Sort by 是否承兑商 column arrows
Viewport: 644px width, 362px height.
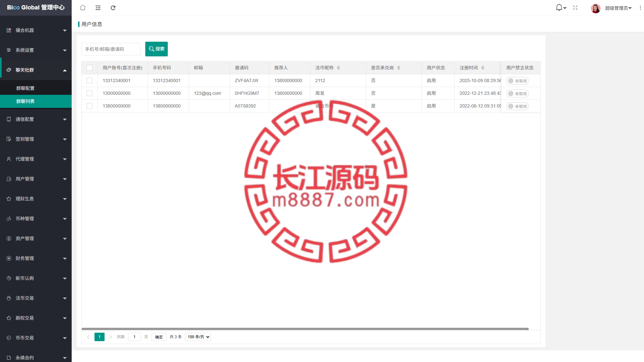click(399, 68)
